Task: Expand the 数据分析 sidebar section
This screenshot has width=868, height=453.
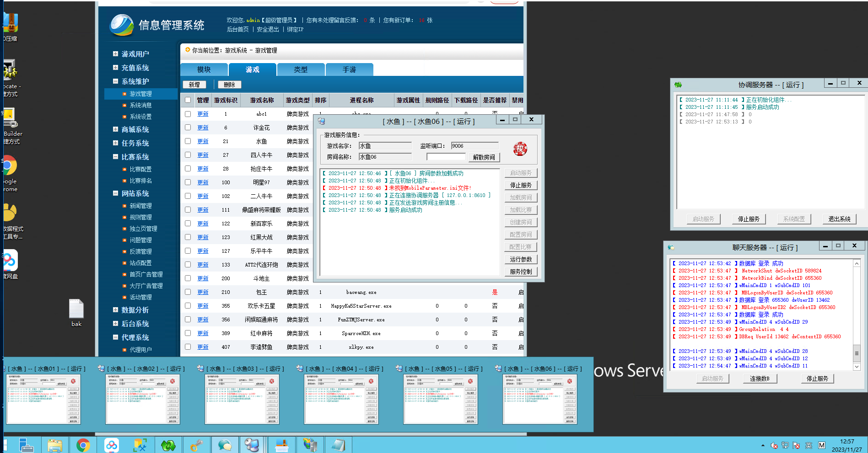Action: pos(116,310)
